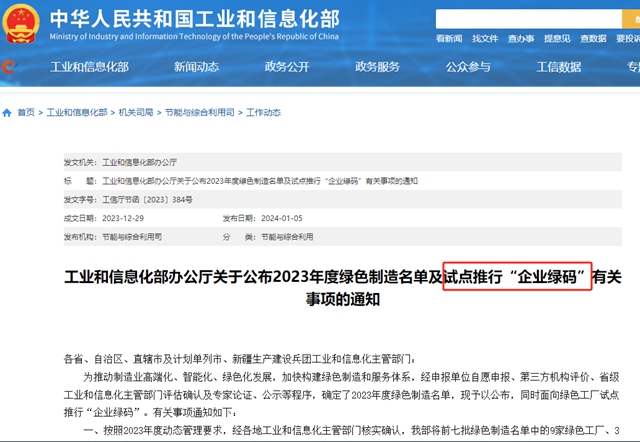Click creation date 2023-12-29

pyautogui.click(x=123, y=218)
